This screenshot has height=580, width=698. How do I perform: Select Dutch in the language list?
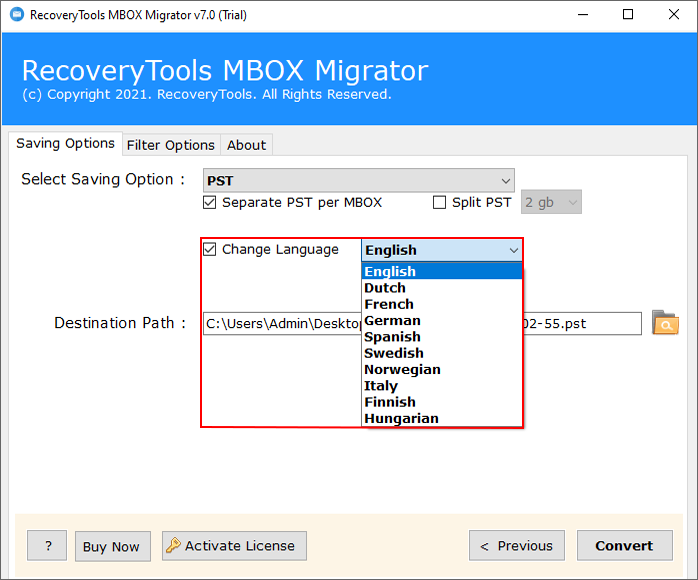[442, 288]
